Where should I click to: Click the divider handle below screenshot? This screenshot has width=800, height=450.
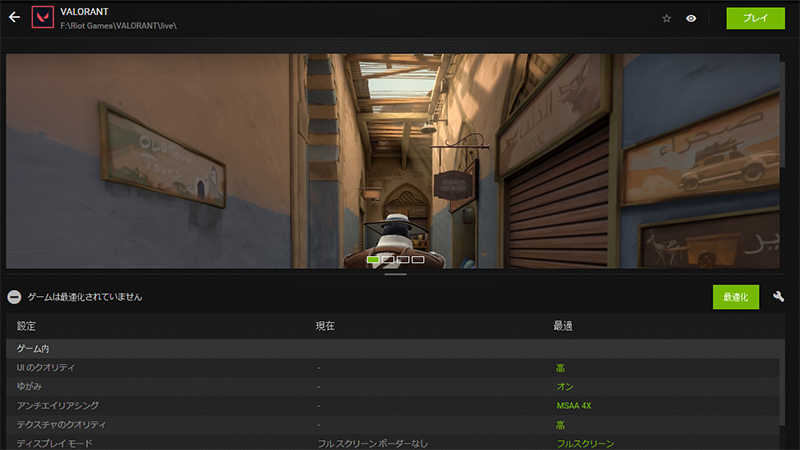tap(395, 274)
